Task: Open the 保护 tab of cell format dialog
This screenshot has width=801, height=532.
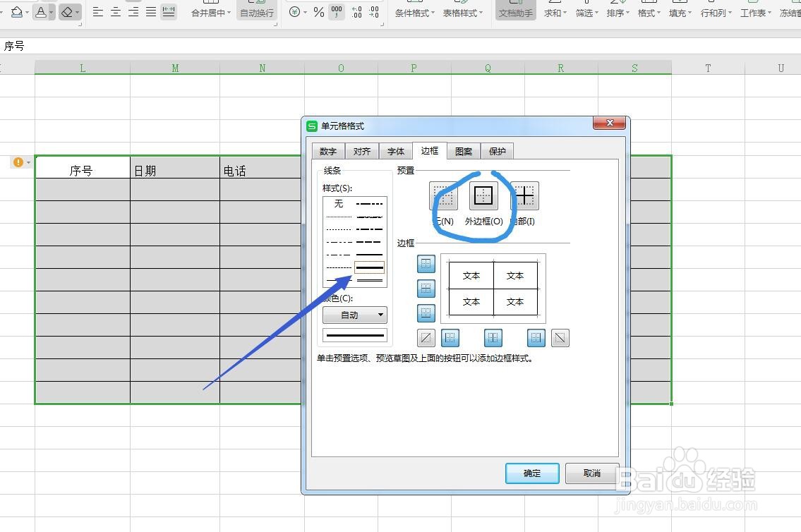Action: (x=497, y=150)
